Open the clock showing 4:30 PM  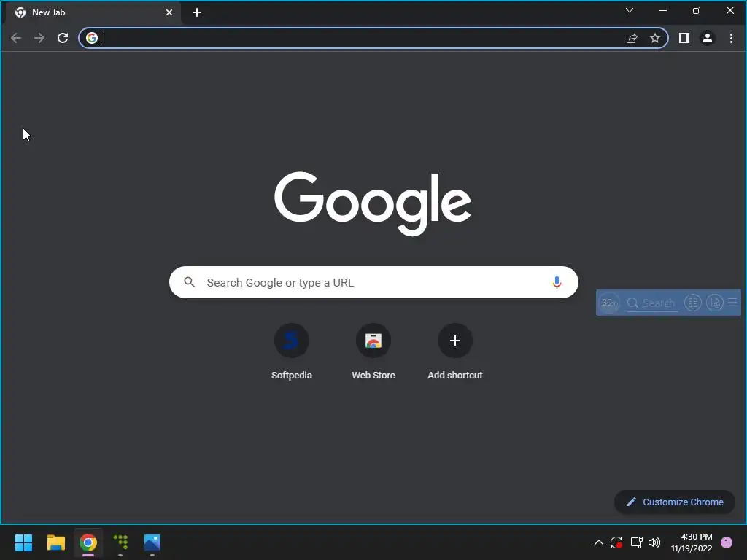pos(692,542)
